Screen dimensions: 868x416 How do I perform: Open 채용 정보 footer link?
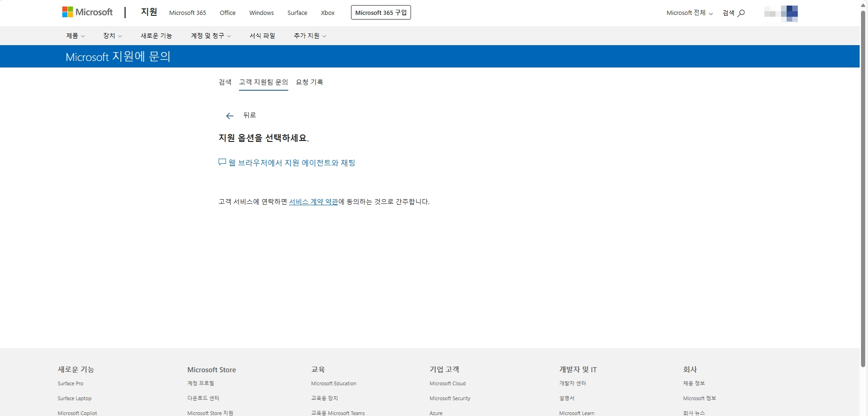694,383
